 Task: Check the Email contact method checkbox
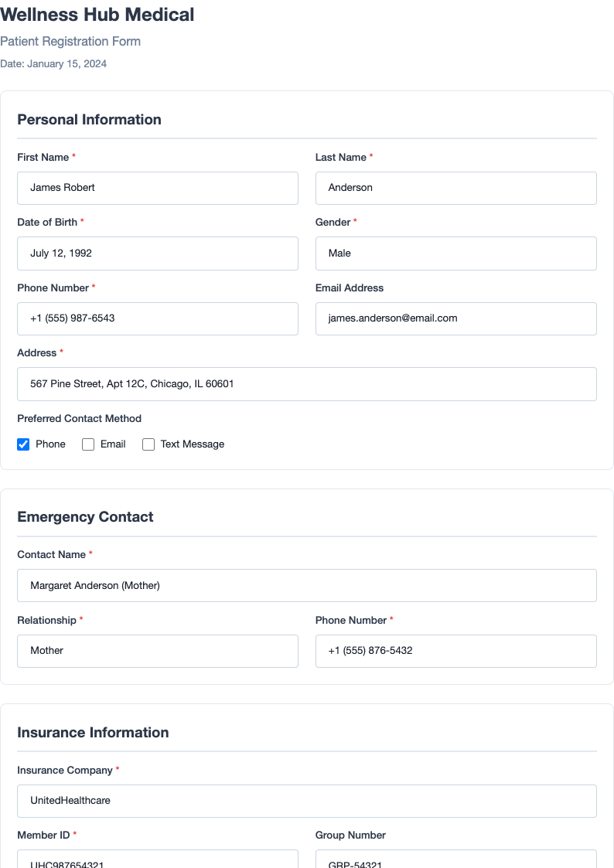[87, 444]
